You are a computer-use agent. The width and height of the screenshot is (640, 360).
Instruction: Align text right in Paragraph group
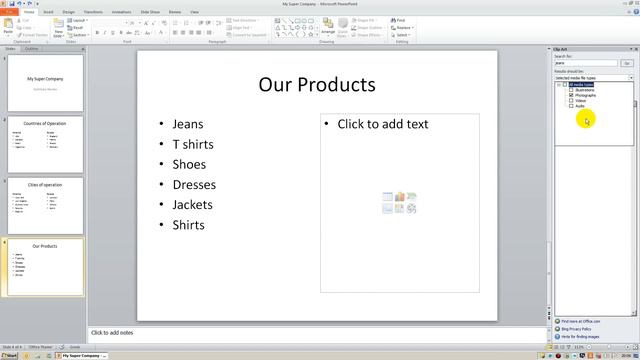(191, 33)
